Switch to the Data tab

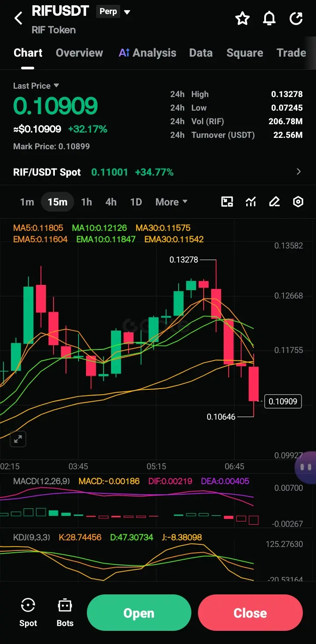pyautogui.click(x=201, y=53)
